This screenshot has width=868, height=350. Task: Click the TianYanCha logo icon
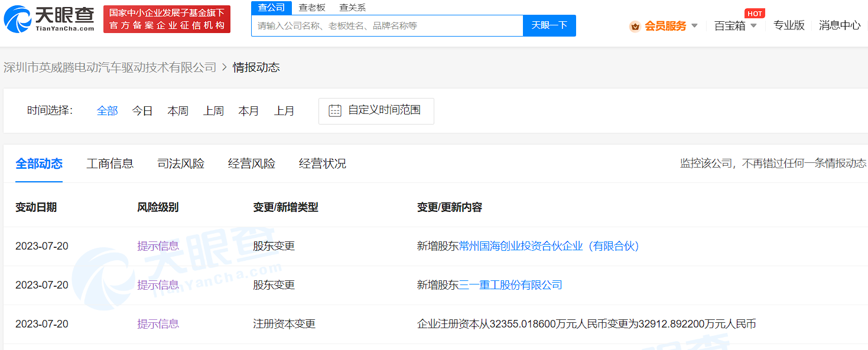pos(18,19)
